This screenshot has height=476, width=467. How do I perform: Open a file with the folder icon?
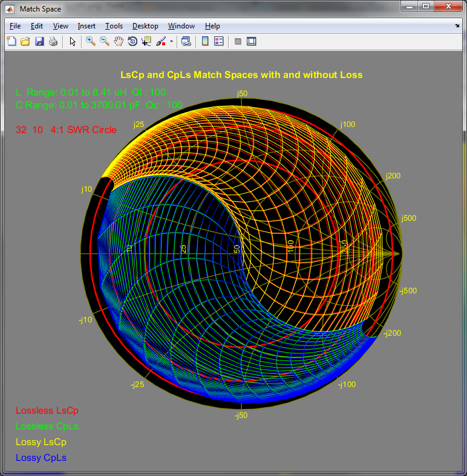[25, 41]
